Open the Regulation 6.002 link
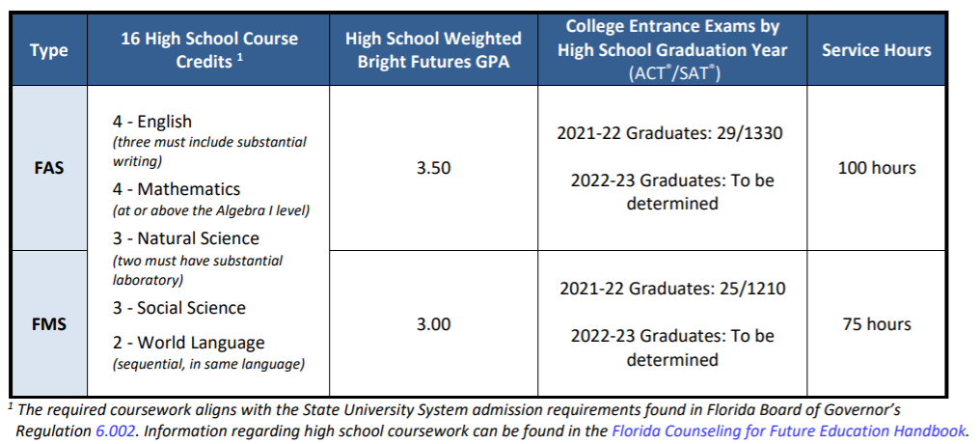Image resolution: width=980 pixels, height=444 pixels. pos(118,430)
